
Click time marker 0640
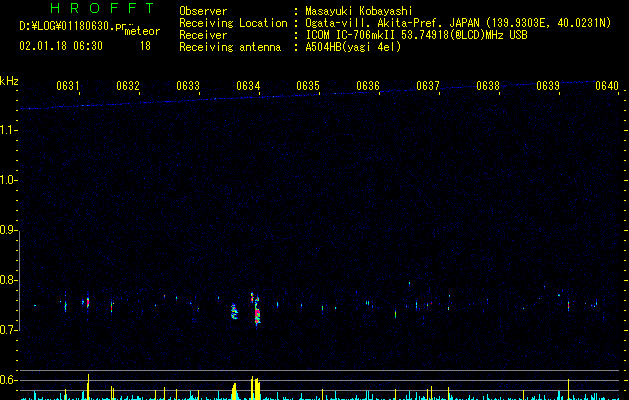tap(607, 86)
